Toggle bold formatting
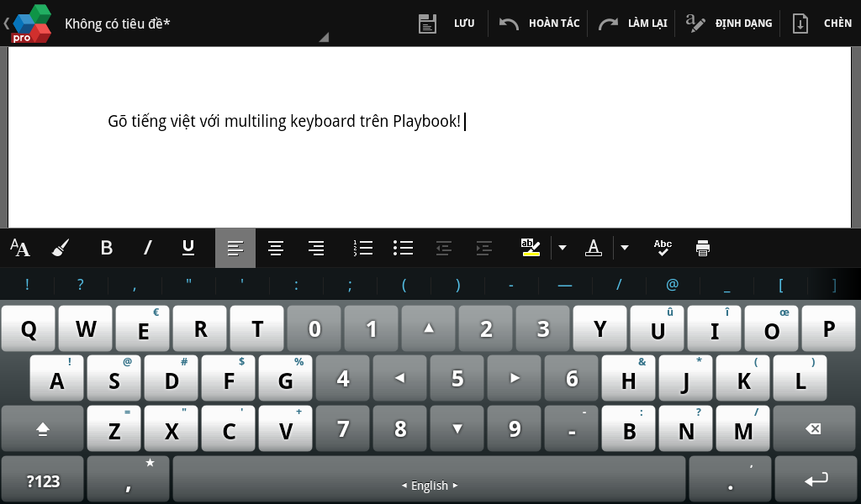 tap(107, 248)
